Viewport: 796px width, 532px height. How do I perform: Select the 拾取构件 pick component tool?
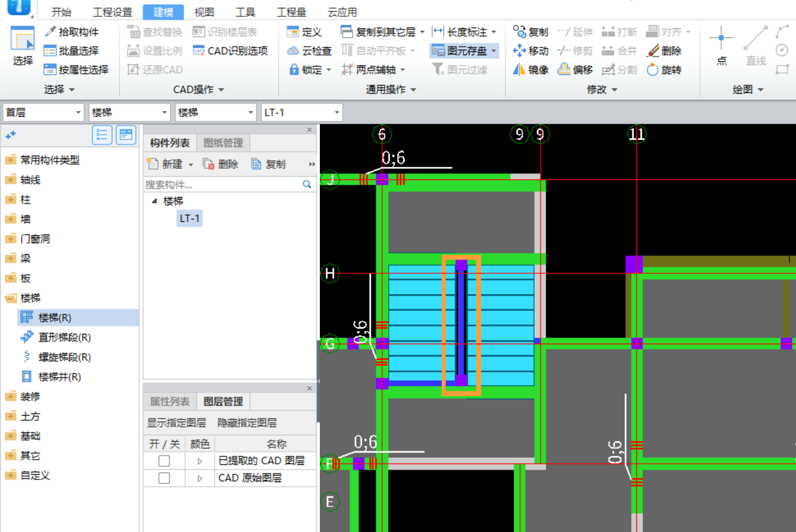[x=71, y=32]
